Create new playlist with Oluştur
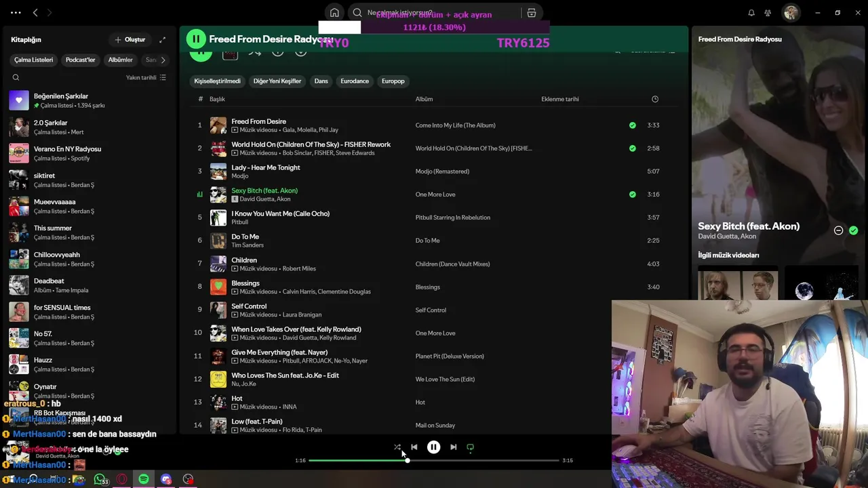This screenshot has width=868, height=488. pos(130,39)
